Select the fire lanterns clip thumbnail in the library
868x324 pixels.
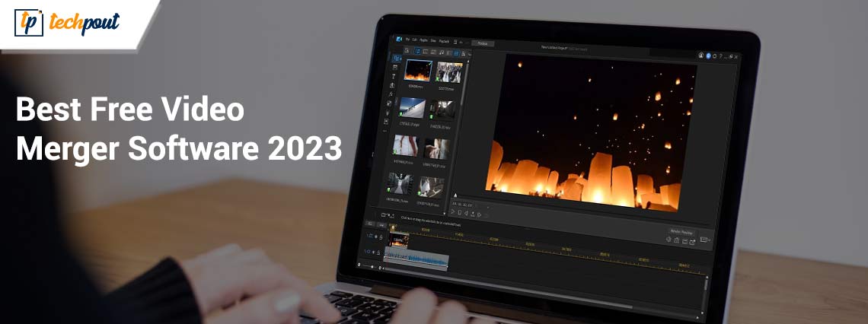click(418, 71)
